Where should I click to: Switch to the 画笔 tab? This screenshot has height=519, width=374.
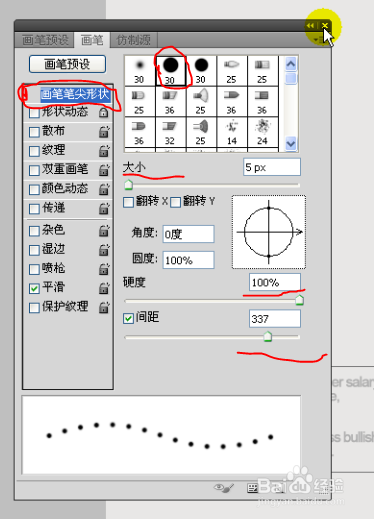click(92, 40)
